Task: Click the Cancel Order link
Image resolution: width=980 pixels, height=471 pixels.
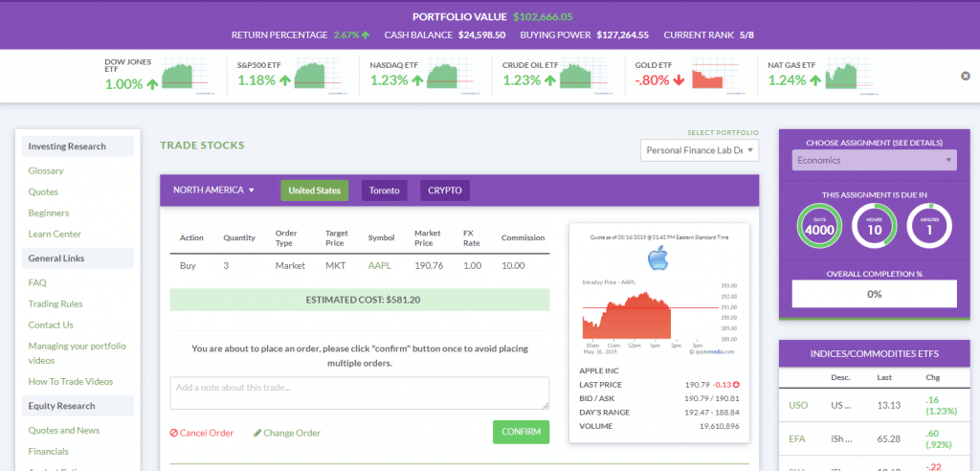Action: click(x=202, y=433)
